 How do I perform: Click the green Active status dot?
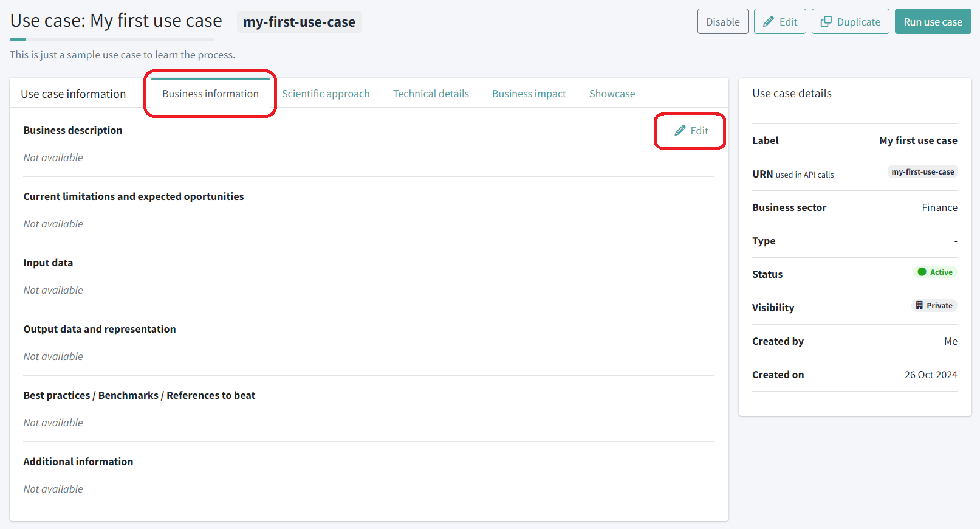click(922, 272)
